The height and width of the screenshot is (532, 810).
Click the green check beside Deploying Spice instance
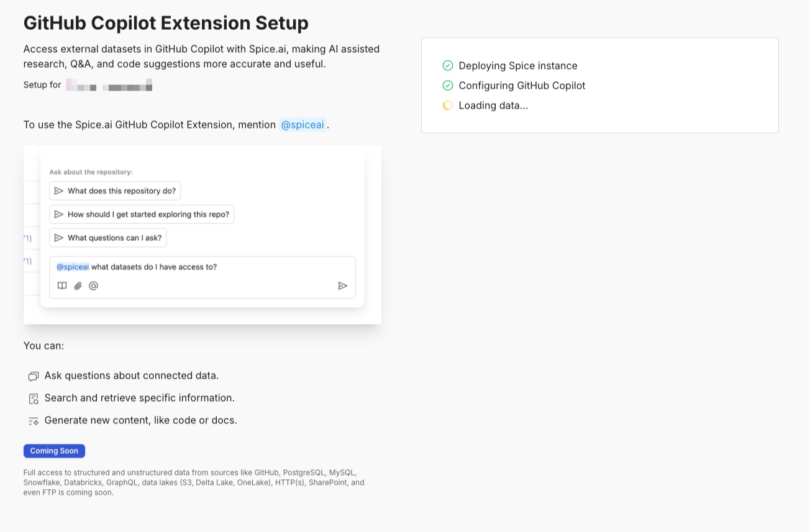447,66
